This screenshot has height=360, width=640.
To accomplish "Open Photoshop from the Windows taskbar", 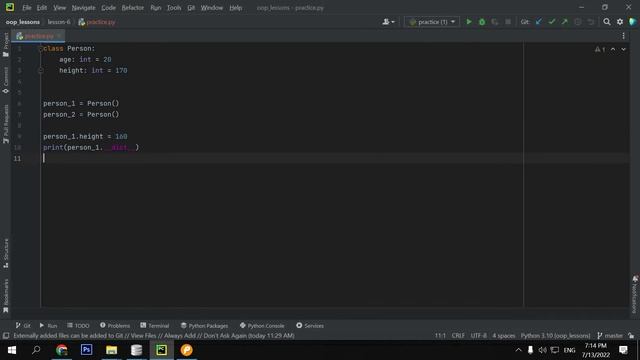I will click(87, 350).
